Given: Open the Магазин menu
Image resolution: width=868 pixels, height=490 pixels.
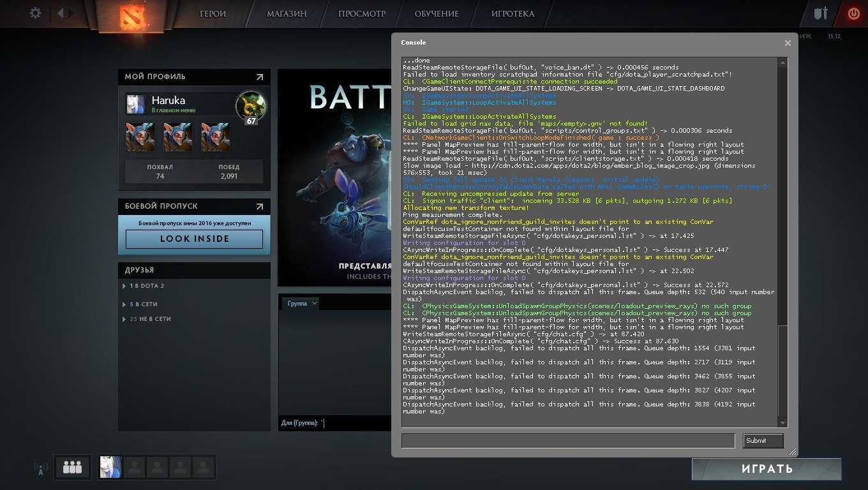Looking at the screenshot, I should [287, 13].
